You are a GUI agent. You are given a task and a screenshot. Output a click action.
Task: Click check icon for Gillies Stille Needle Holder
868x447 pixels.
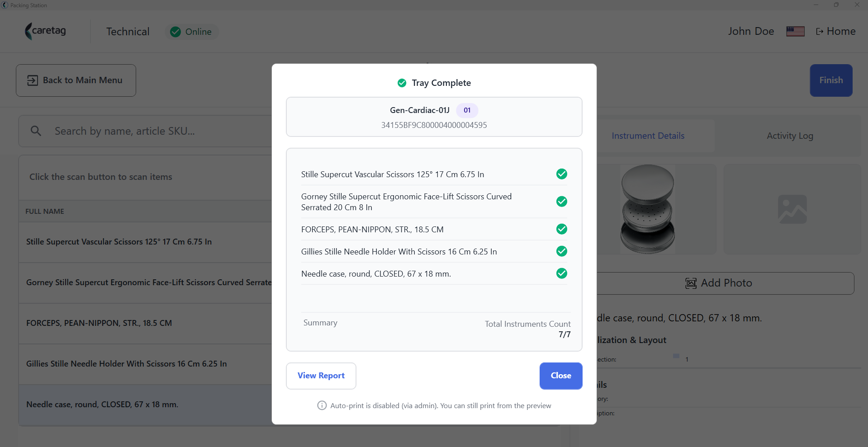tap(562, 251)
